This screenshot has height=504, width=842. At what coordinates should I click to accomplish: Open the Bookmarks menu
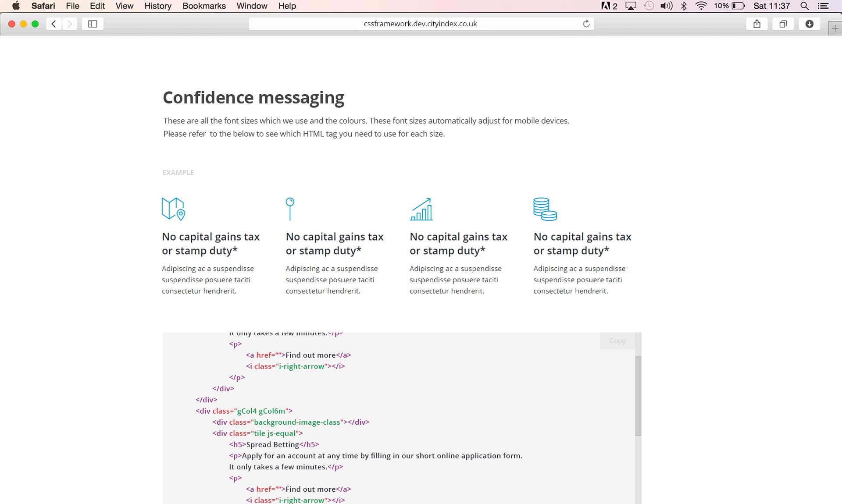204,6
